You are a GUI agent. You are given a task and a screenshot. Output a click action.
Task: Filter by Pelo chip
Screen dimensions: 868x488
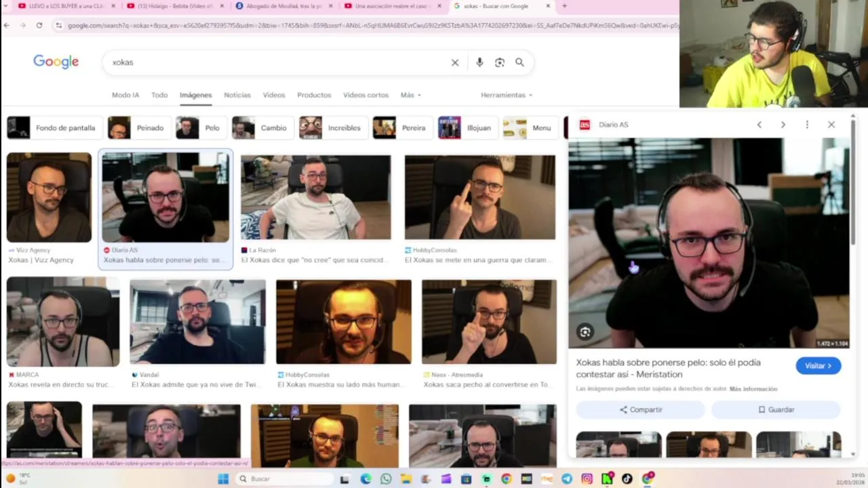pyautogui.click(x=201, y=127)
